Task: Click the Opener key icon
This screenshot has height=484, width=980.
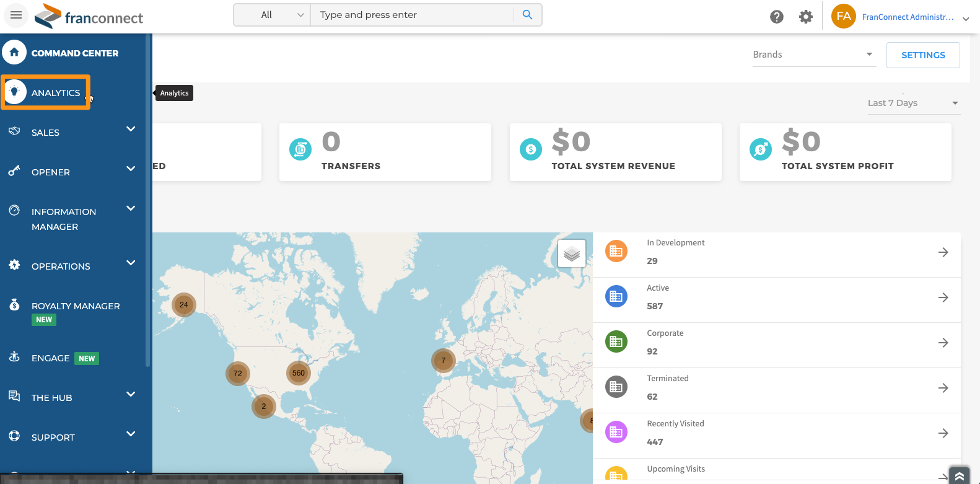Action: (14, 170)
